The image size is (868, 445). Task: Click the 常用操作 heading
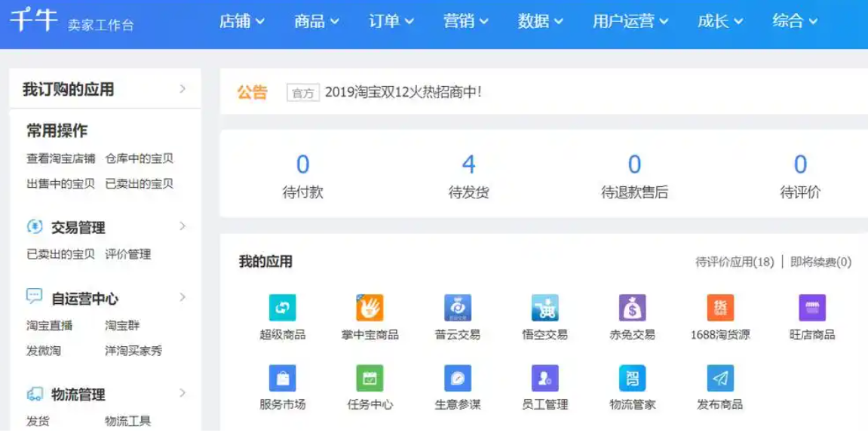coord(57,130)
